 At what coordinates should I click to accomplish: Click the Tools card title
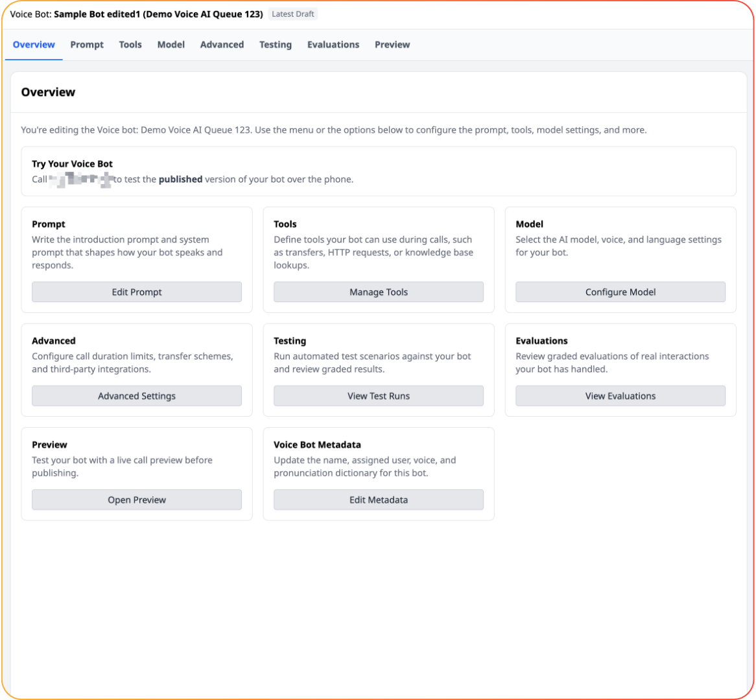[x=285, y=224]
